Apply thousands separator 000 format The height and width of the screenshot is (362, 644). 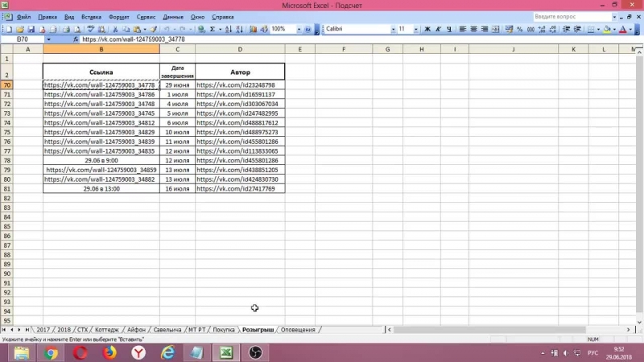click(530, 29)
